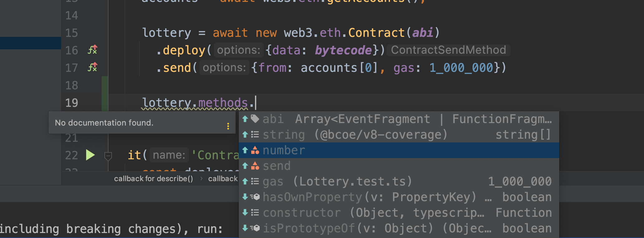Click the 'bytecode' identifier on line 16
Viewport: 644px width, 238px height.
point(343,50)
